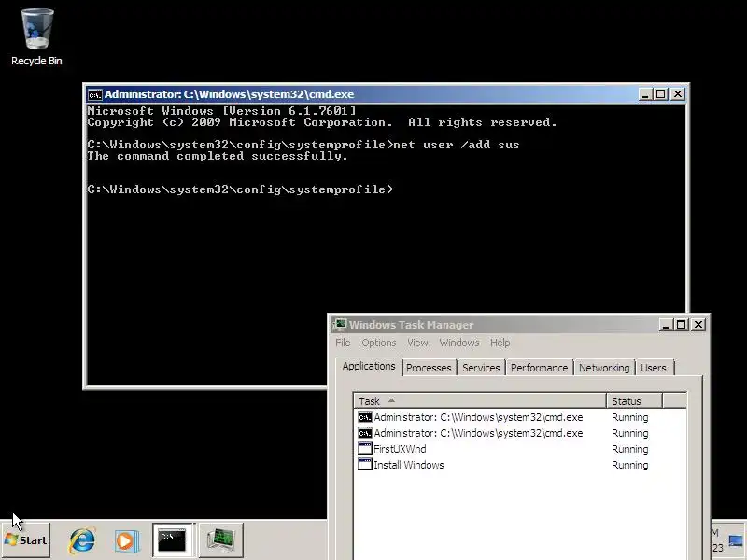Open the Options menu in Task Manager
747x560 pixels.
(x=379, y=343)
